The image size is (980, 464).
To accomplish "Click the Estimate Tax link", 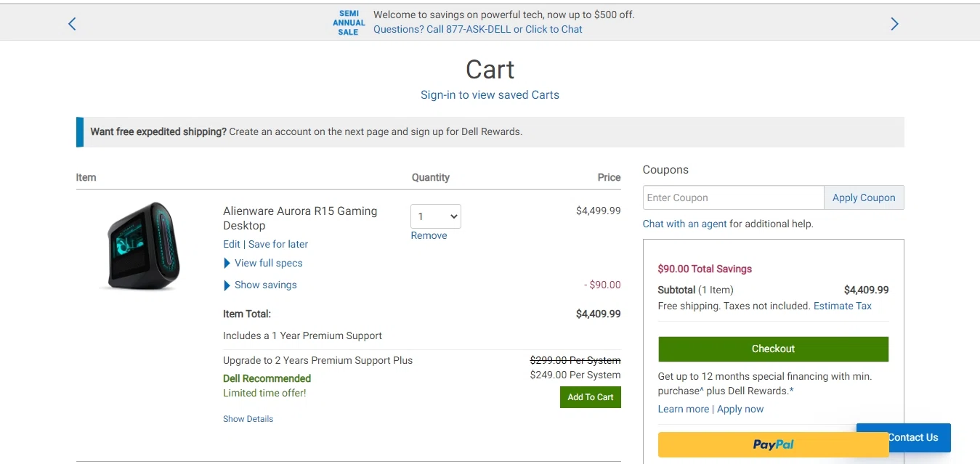I will (x=843, y=306).
